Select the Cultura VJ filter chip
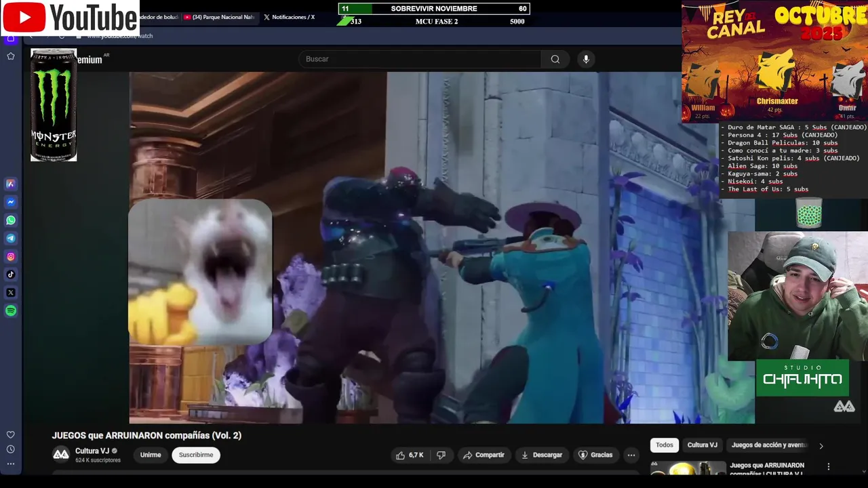The width and height of the screenshot is (868, 488). [x=703, y=445]
